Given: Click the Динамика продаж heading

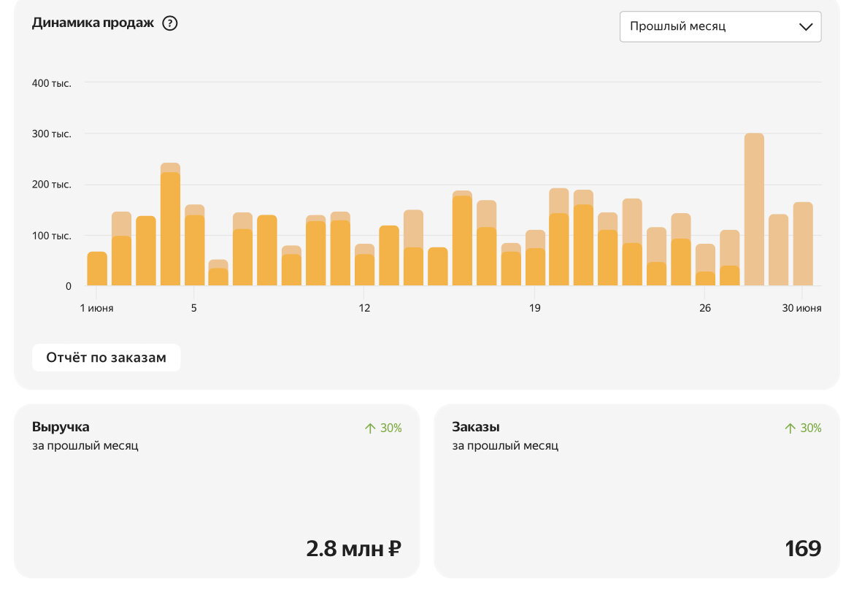Looking at the screenshot, I should click(x=93, y=23).
